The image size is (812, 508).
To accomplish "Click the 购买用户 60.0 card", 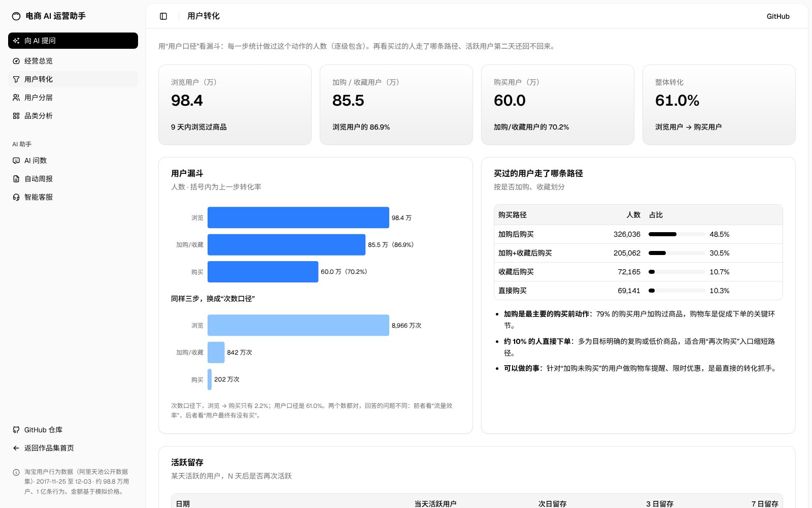I will (558, 105).
